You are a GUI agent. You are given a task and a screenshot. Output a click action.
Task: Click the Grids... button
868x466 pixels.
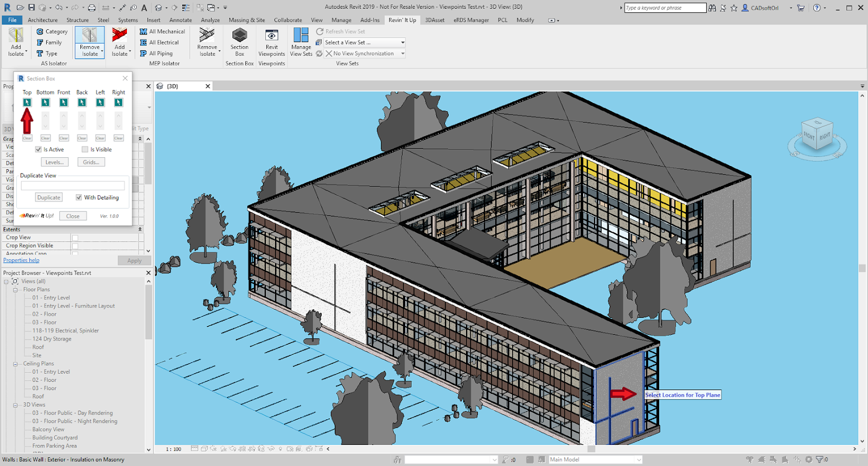pyautogui.click(x=91, y=162)
